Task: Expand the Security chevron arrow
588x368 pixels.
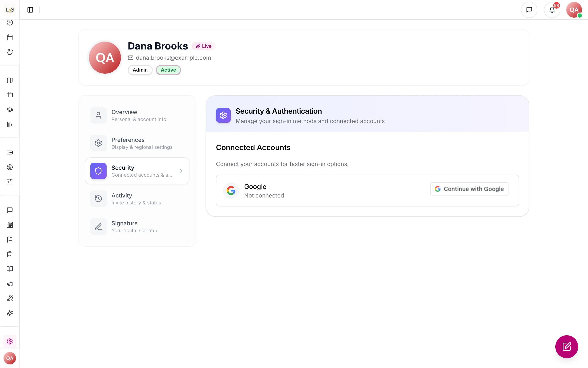Action: 181,171
